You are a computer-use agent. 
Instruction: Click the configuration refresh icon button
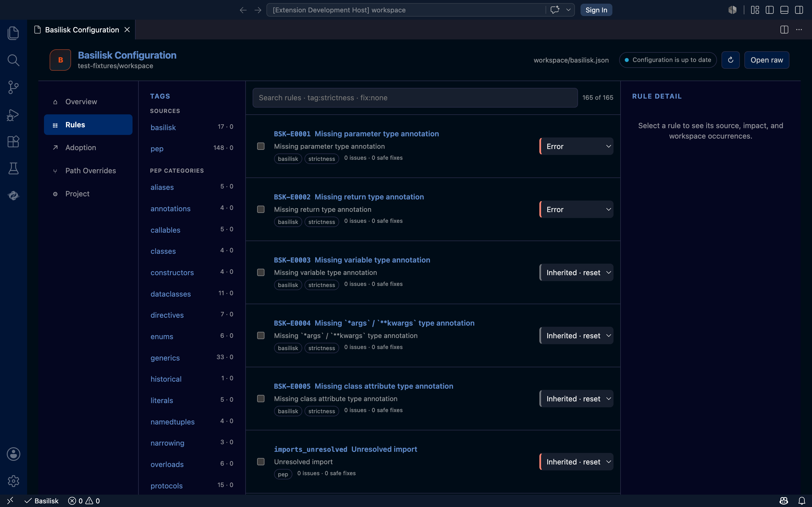(x=731, y=60)
